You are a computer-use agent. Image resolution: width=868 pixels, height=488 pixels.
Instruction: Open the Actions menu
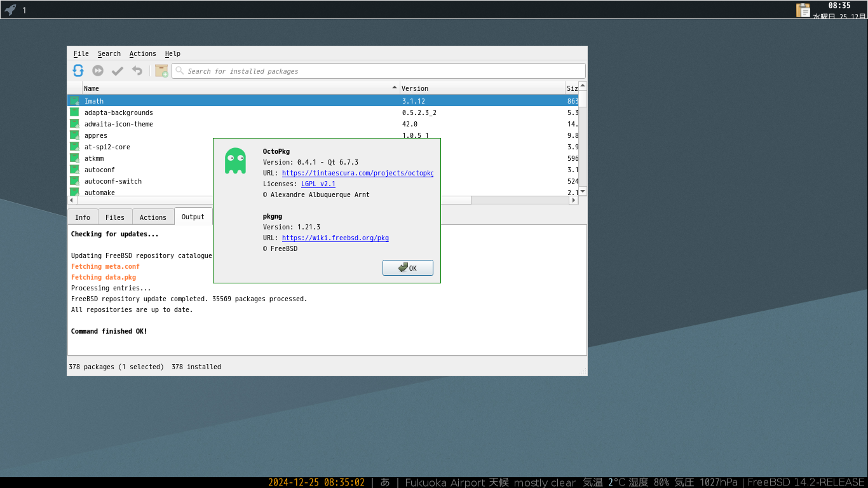click(x=142, y=53)
